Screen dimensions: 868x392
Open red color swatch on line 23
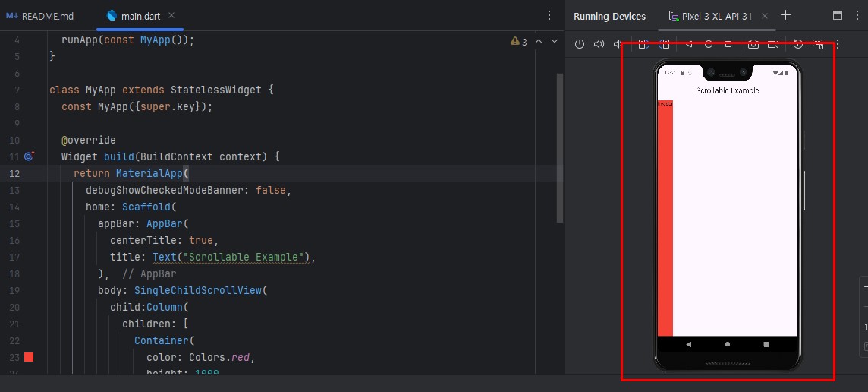(x=29, y=357)
